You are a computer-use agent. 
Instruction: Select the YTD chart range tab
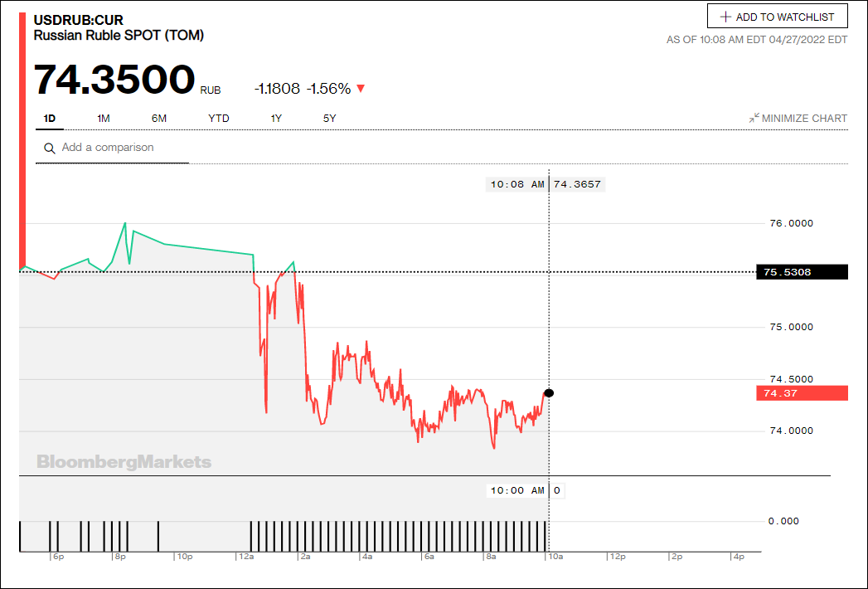(x=219, y=119)
